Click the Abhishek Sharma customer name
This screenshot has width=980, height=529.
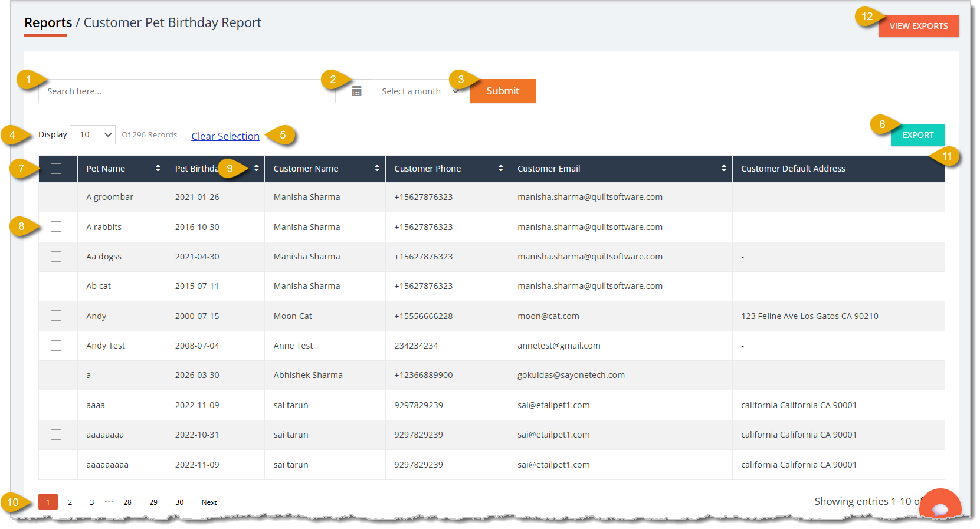click(308, 375)
